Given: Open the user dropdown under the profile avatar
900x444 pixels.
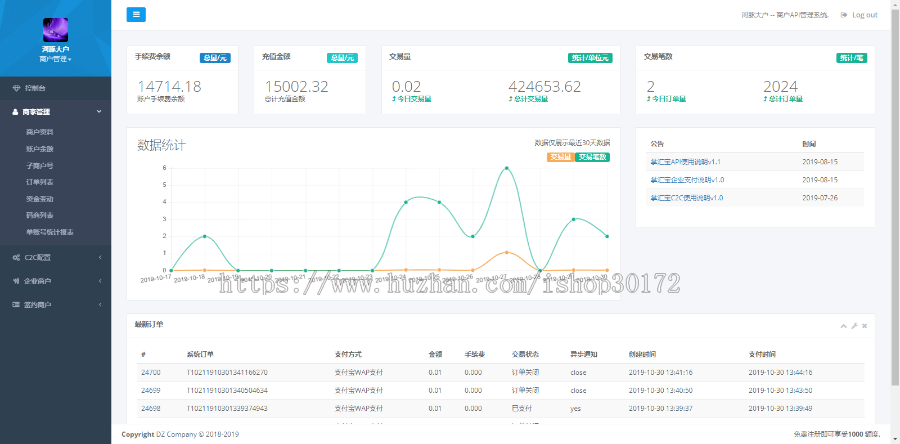Looking at the screenshot, I should pos(55,59).
